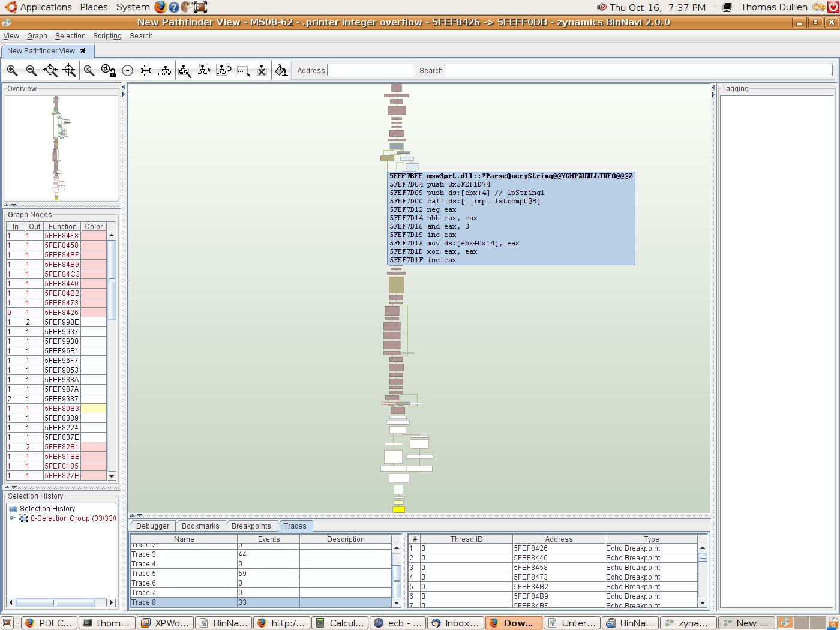Select the Trace 5 row
Screen dimensions: 840x630
[x=261, y=574]
